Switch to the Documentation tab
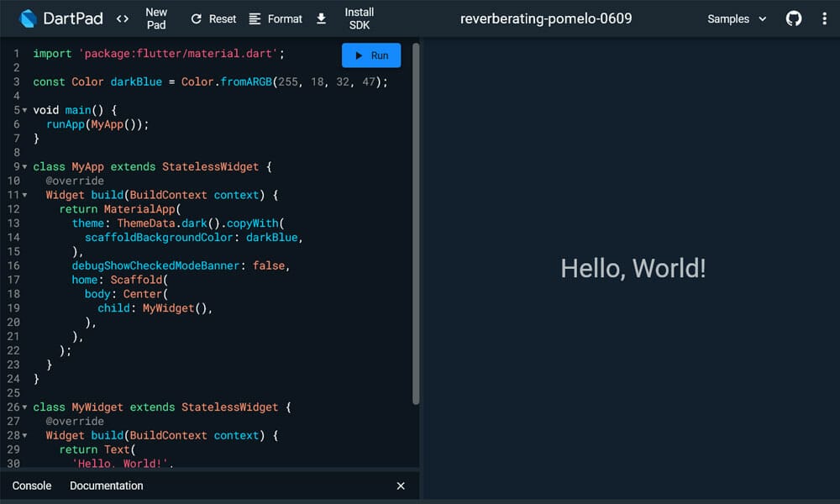Viewport: 840px width, 504px height. point(107,486)
